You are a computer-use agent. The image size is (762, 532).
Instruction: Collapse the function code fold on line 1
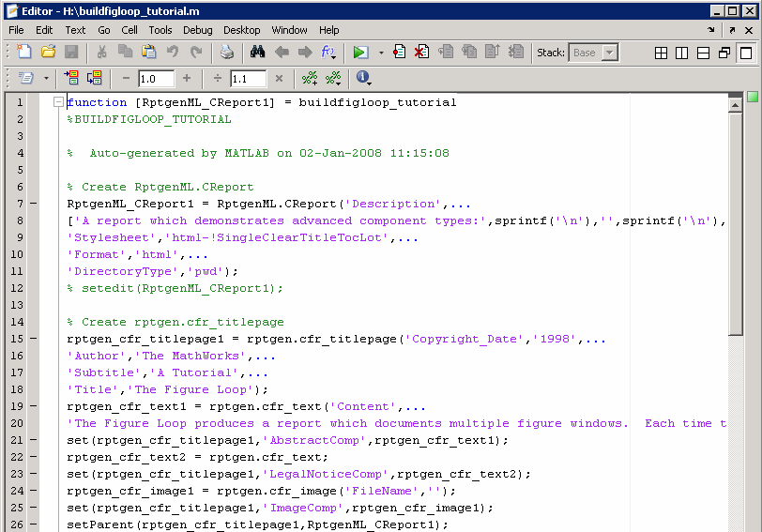58,102
